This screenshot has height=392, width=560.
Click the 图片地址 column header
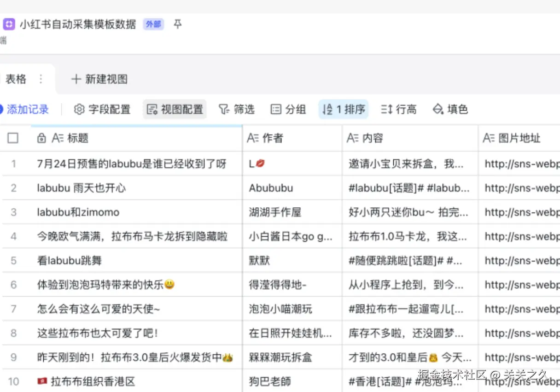point(519,138)
